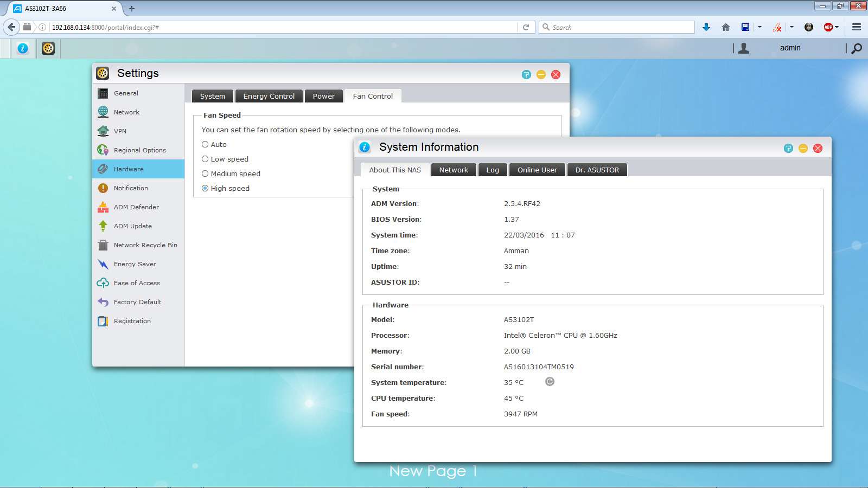868x488 pixels.
Task: Open the About This NAS tab
Action: pyautogui.click(x=395, y=170)
